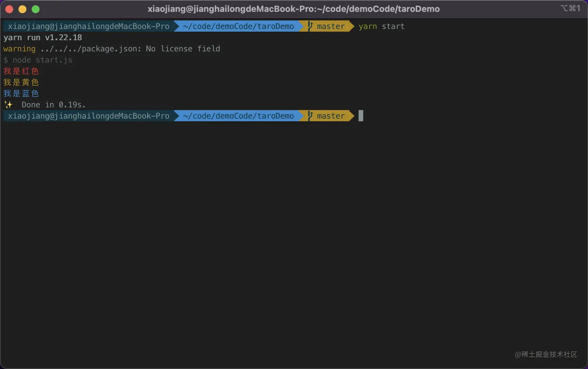The height and width of the screenshot is (369, 588).
Task: Click the sparkles emoji before Done
Action: coord(8,105)
